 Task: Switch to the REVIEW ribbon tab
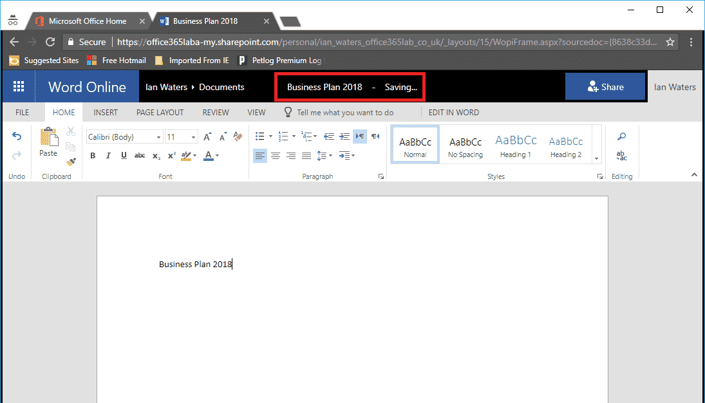216,112
